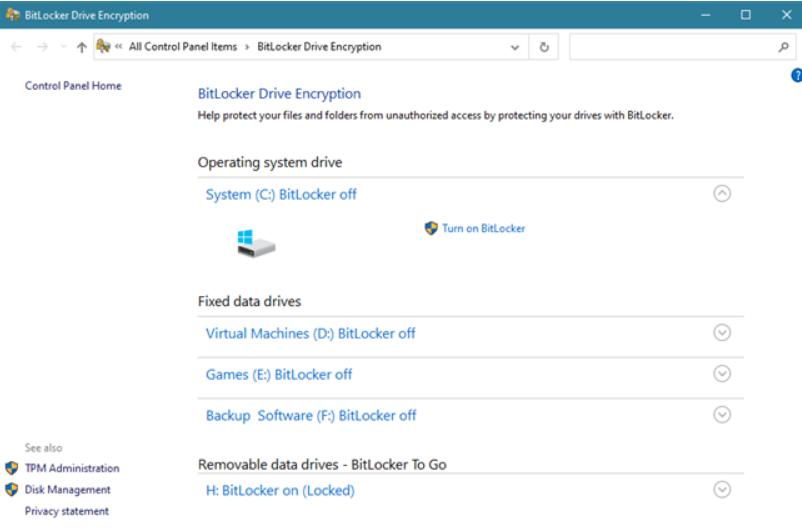802x531 pixels.
Task: Click H: BitLocker on (Locked) link
Action: tap(280, 490)
